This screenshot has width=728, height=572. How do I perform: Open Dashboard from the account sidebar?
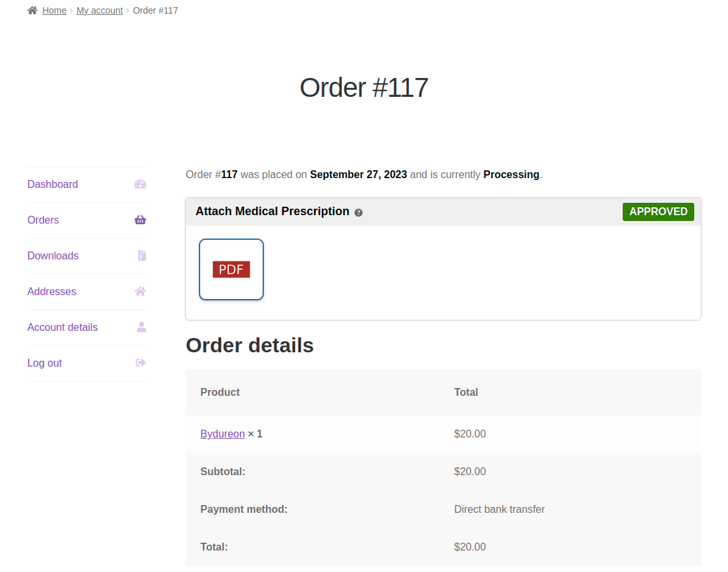53,184
